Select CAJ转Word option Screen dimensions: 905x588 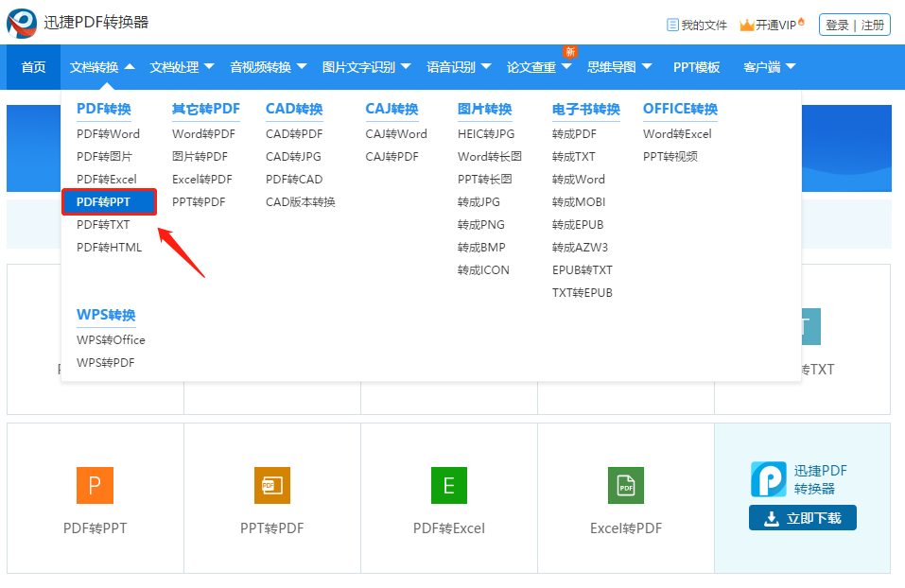point(396,134)
